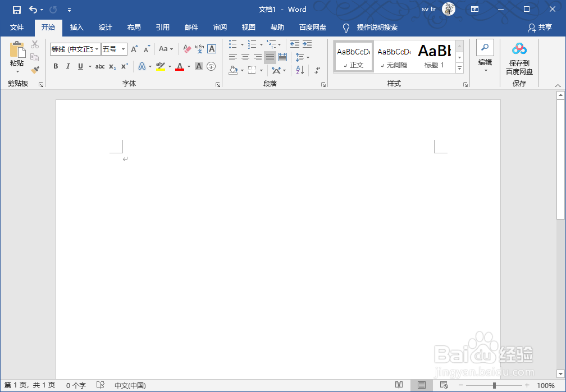The width and height of the screenshot is (566, 392).
Task: Save the document with the floppy disk icon
Action: tap(17, 10)
